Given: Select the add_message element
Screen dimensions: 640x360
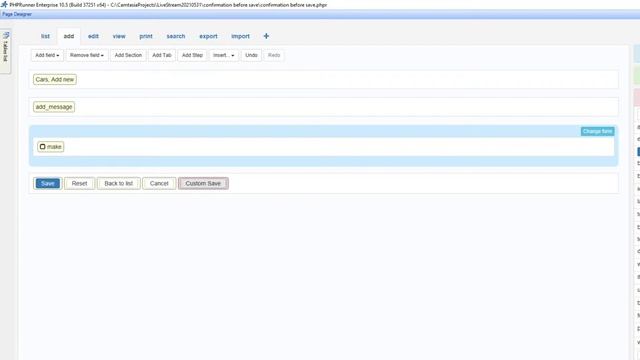Looking at the screenshot, I should click(x=54, y=107).
